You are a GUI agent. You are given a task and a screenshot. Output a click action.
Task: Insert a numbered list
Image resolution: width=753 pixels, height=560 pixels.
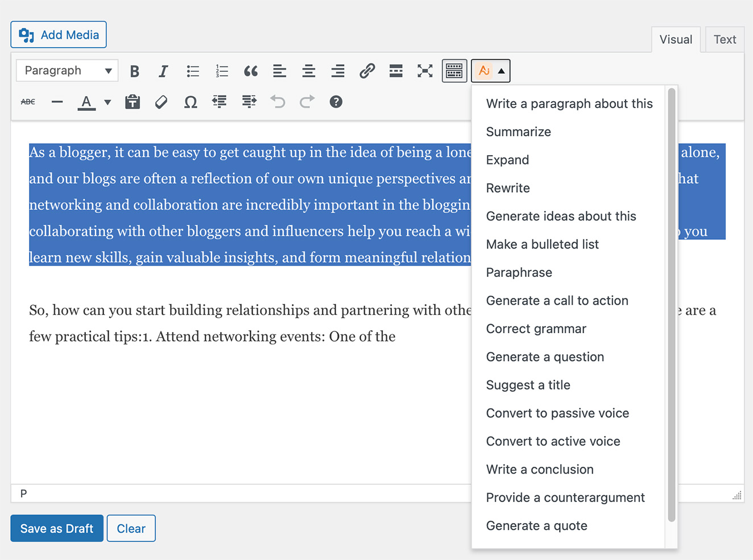222,70
